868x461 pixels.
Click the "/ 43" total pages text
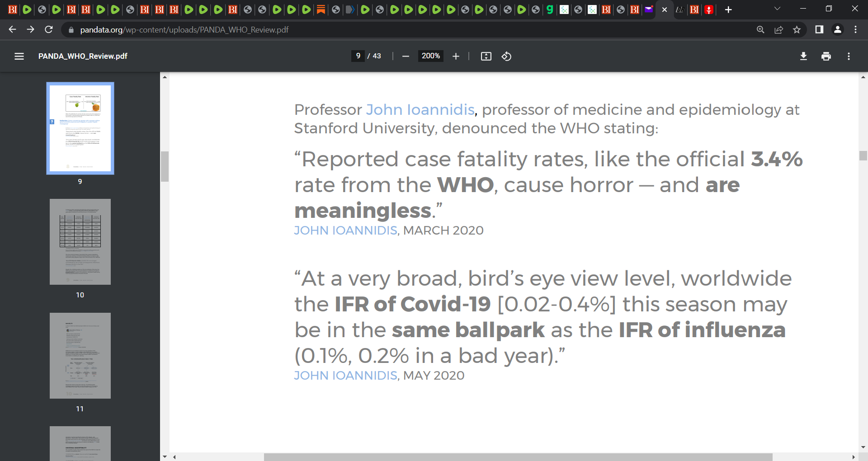[374, 56]
